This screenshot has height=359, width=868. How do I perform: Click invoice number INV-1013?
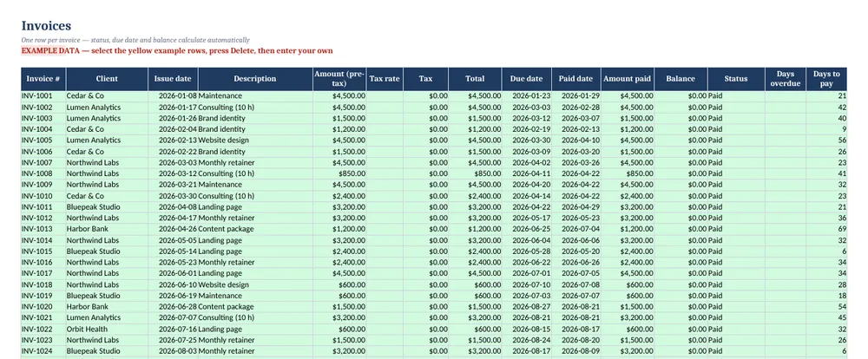point(43,229)
